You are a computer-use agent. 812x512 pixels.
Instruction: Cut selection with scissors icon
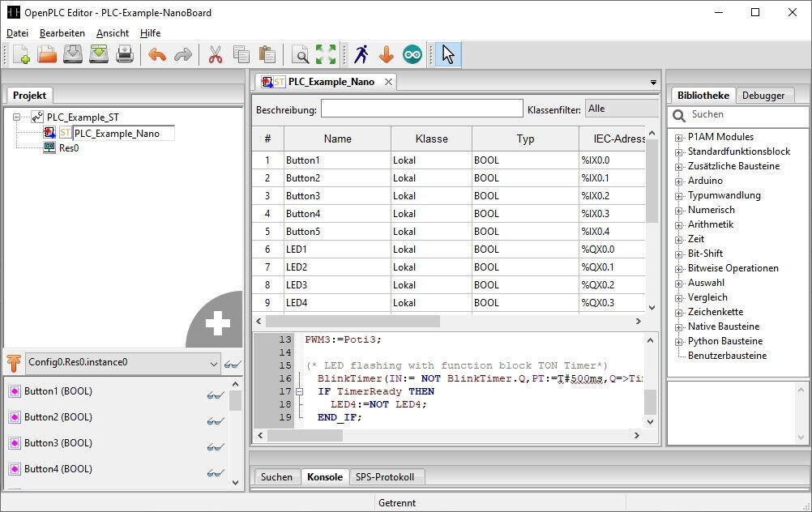[x=216, y=54]
